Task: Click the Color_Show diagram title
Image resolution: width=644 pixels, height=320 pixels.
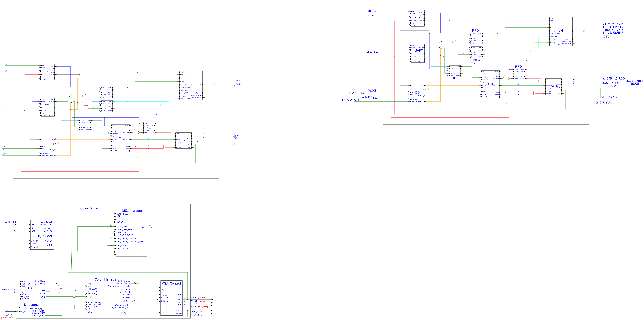Action: [x=89, y=208]
